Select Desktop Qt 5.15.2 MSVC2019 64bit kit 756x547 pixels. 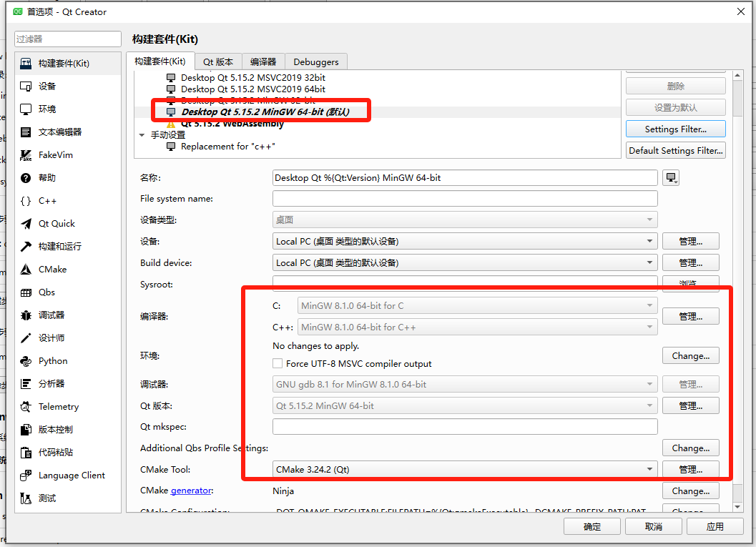pyautogui.click(x=252, y=89)
